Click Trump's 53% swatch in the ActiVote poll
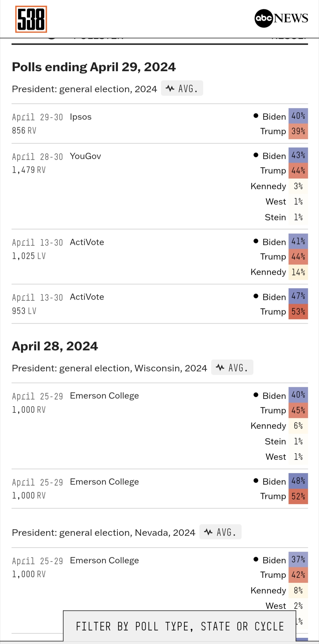The image size is (319, 644). coord(298,312)
